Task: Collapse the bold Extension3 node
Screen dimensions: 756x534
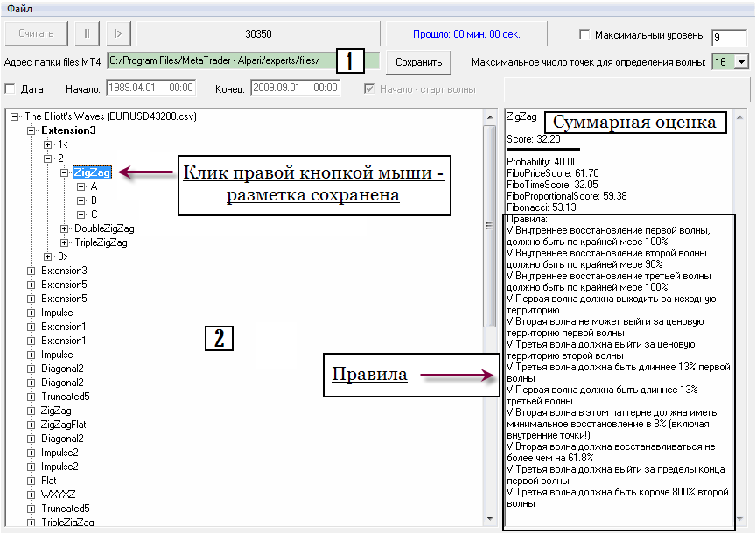Action: (31, 130)
